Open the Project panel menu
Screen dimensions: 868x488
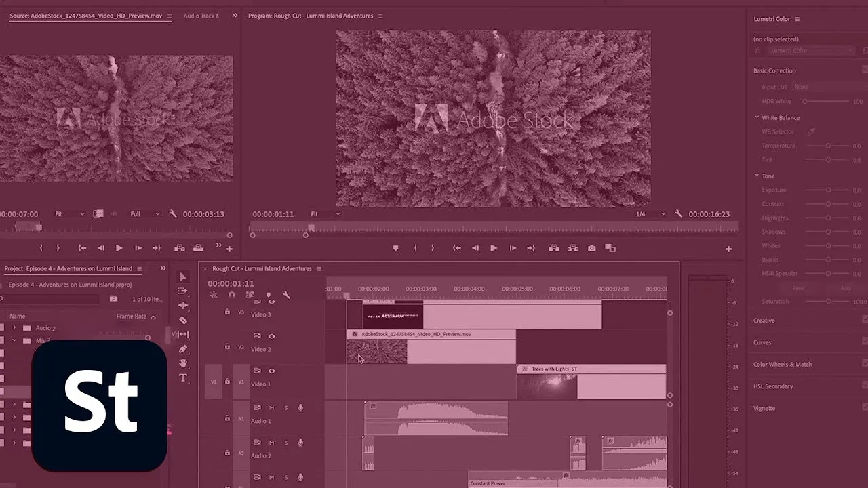[140, 269]
